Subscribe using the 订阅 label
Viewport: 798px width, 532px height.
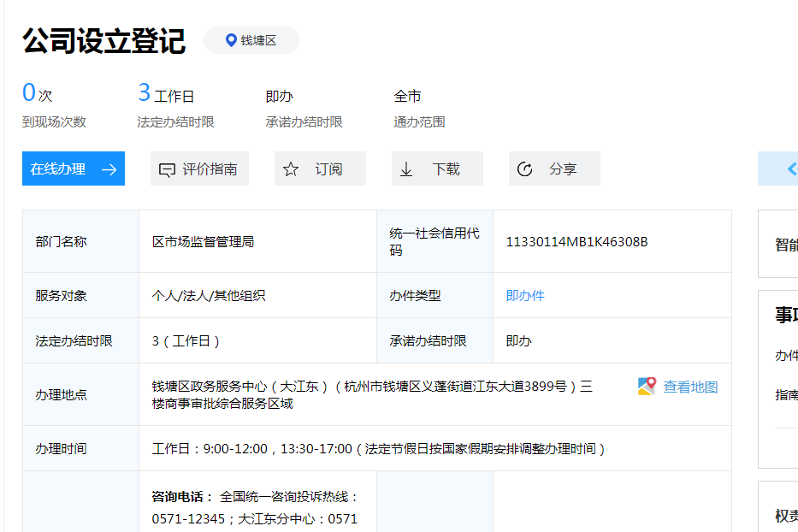[x=328, y=169]
